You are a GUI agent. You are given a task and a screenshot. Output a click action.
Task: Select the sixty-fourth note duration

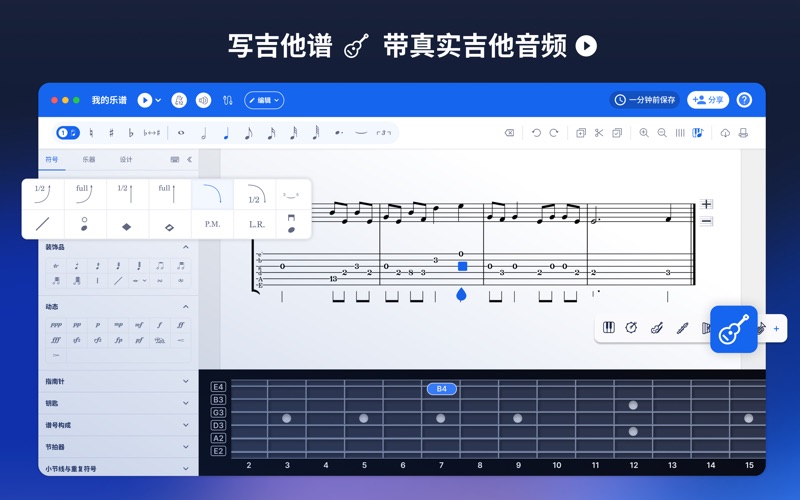tap(316, 133)
